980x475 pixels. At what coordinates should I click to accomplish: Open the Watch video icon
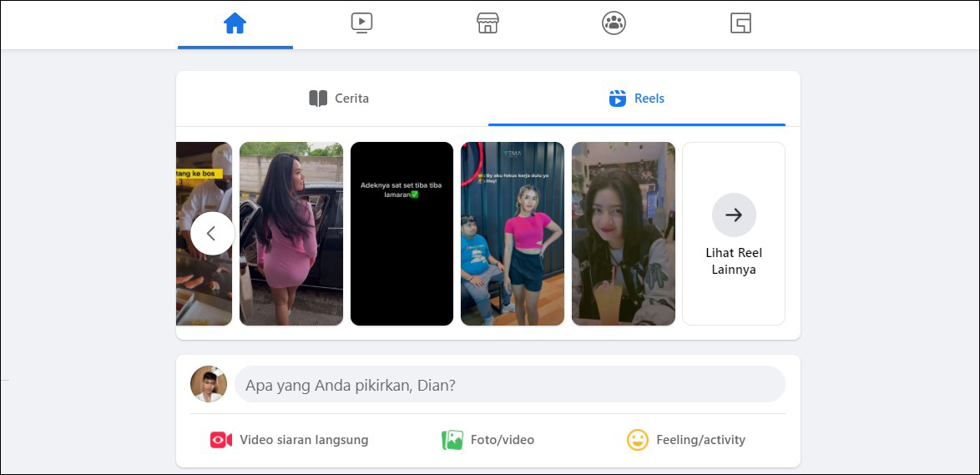tap(361, 23)
